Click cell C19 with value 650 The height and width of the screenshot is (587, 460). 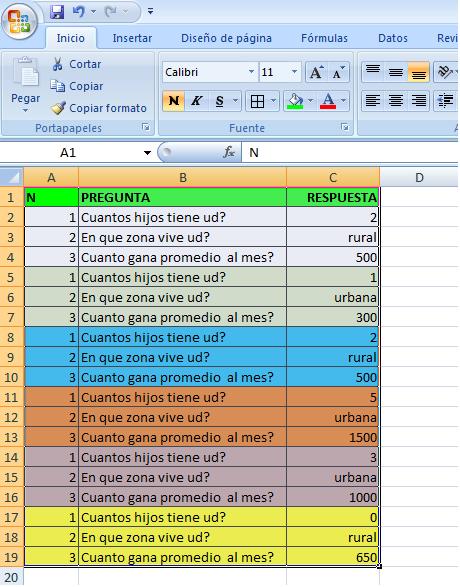(333, 557)
